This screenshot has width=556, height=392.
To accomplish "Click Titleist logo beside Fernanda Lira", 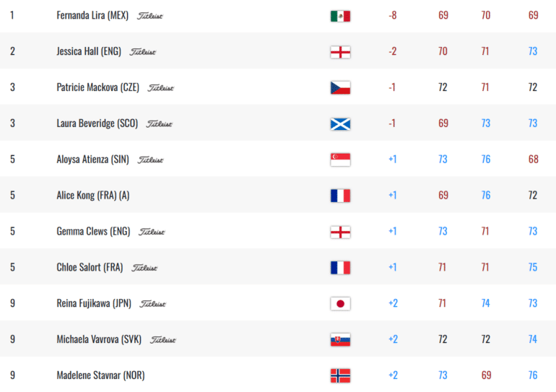I will (150, 16).
